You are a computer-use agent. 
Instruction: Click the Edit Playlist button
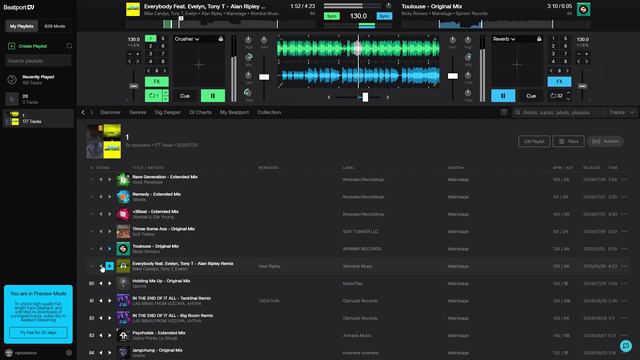click(x=534, y=141)
